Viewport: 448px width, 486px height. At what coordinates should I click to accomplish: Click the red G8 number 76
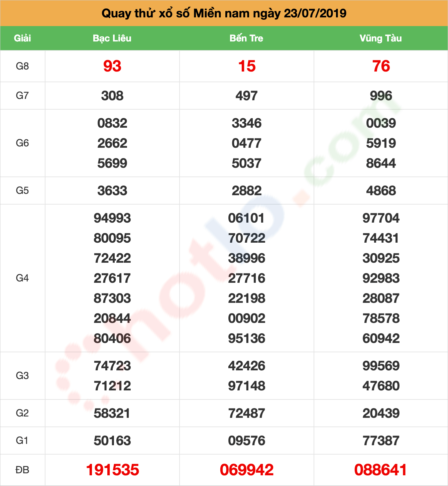(x=381, y=66)
